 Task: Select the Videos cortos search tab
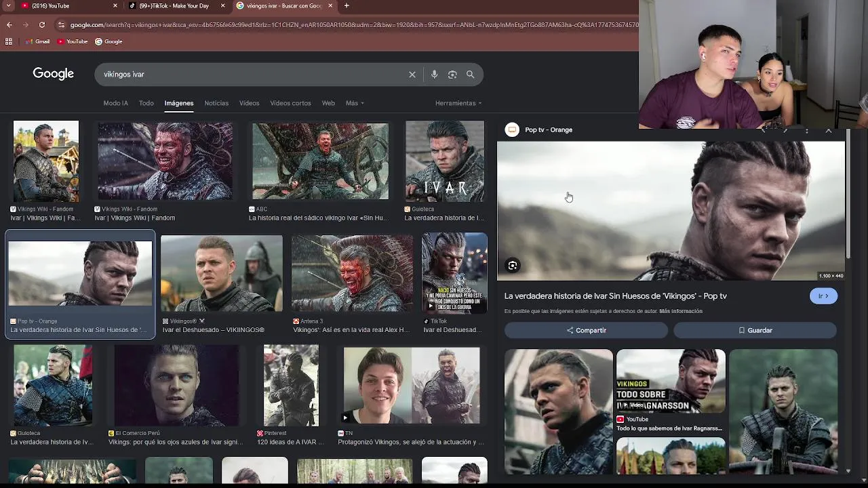pos(290,103)
